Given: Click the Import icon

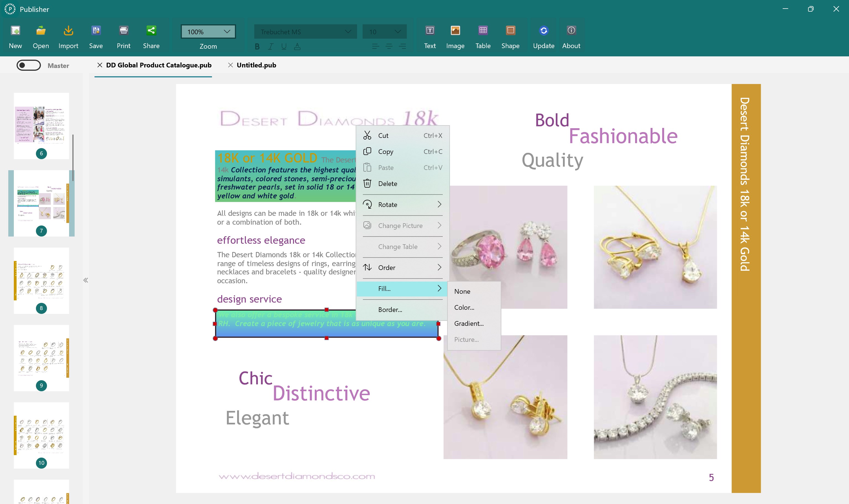Looking at the screenshot, I should [68, 36].
